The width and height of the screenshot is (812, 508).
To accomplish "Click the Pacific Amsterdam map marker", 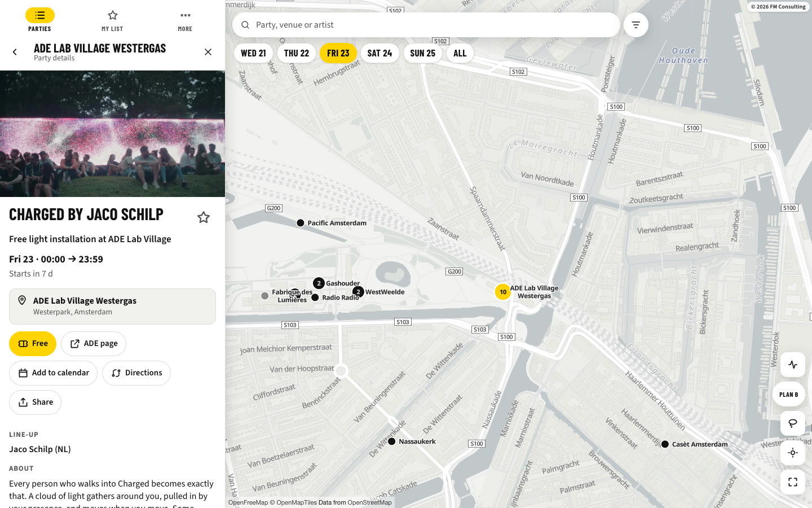I will [301, 223].
